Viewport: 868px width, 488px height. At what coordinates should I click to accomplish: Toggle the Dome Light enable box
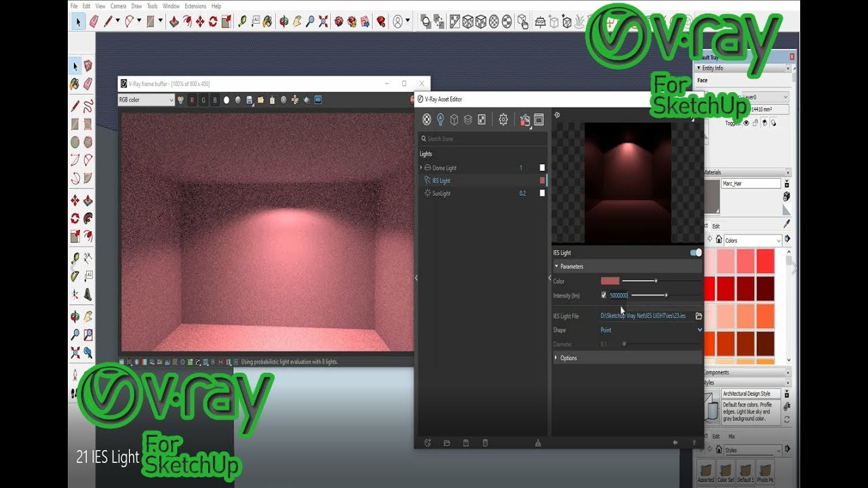coord(542,167)
